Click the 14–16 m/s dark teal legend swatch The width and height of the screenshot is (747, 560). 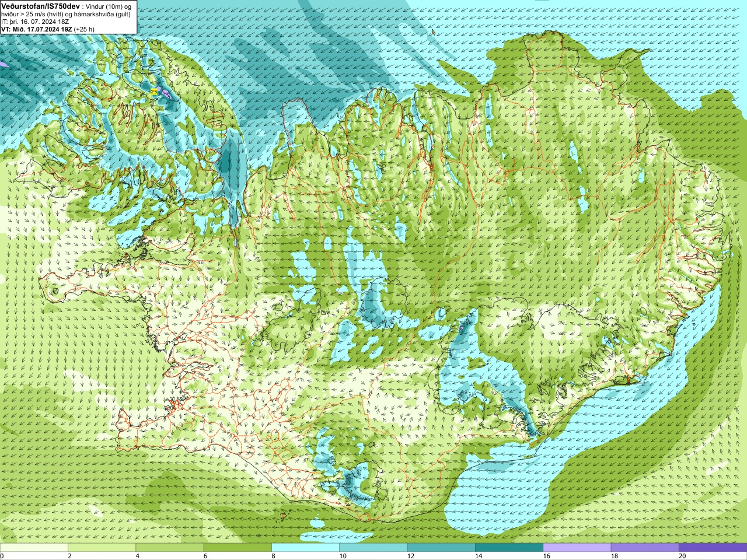[x=509, y=548]
